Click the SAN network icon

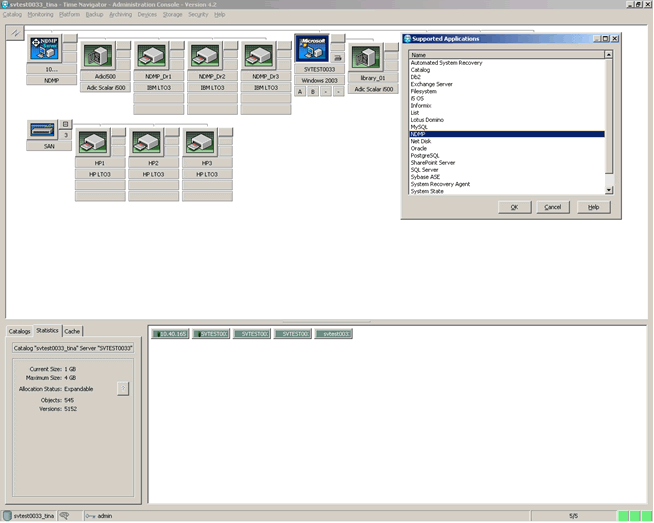43,129
